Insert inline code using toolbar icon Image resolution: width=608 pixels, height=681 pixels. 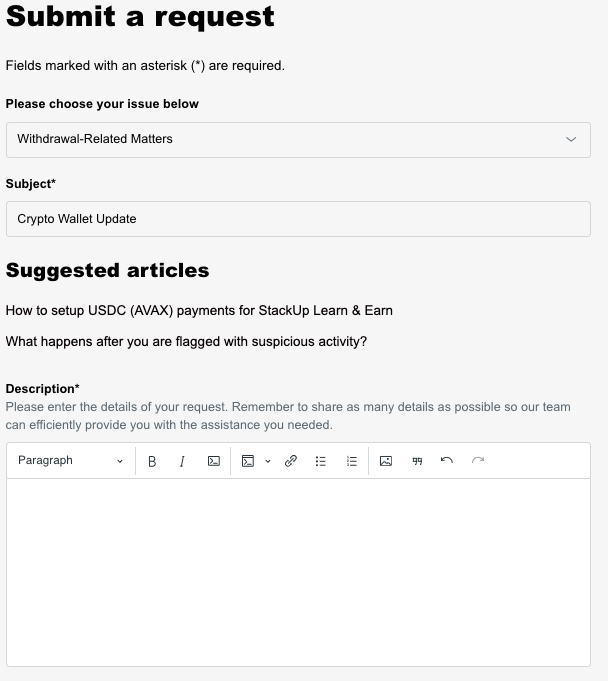click(214, 461)
